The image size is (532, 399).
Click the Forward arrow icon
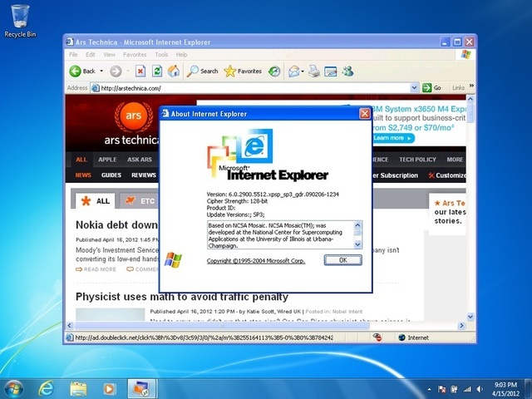116,71
